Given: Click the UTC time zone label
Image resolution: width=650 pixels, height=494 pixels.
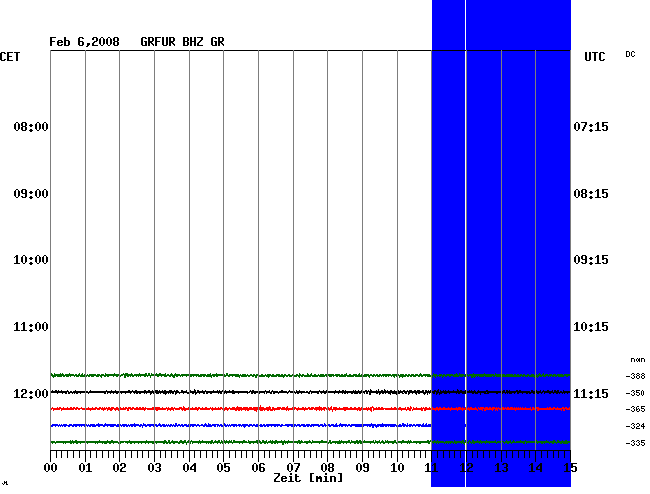Looking at the screenshot, I should click(x=594, y=57).
